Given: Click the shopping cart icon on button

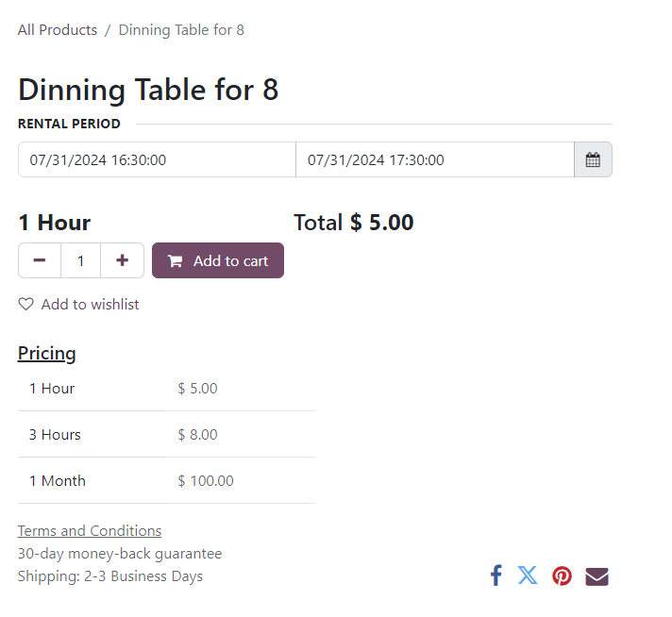Looking at the screenshot, I should tap(176, 261).
